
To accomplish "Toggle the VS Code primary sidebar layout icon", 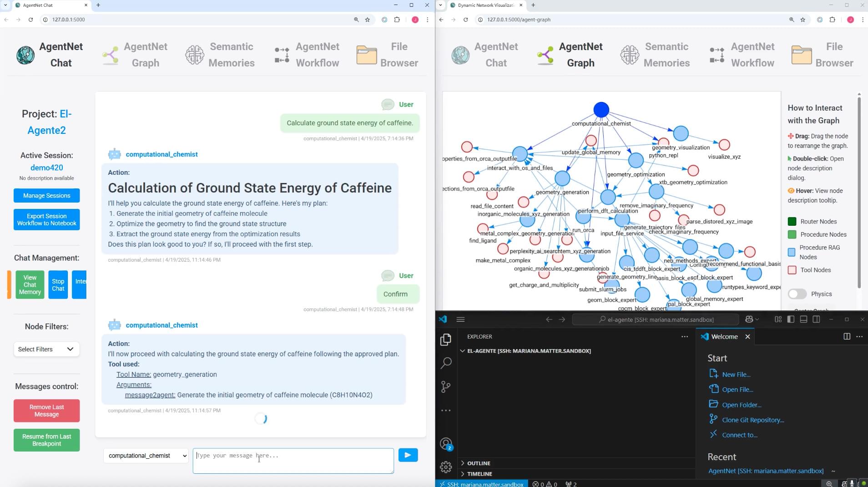I will (x=791, y=320).
